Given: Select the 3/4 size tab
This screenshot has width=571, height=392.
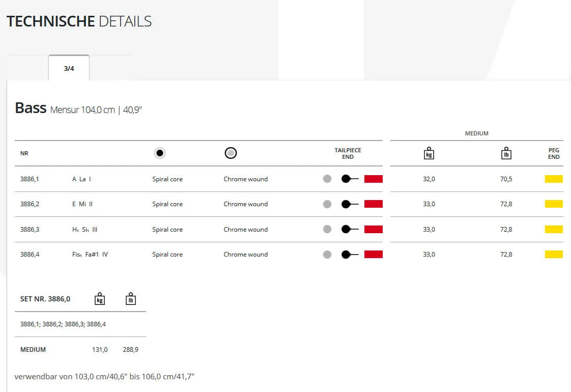Looking at the screenshot, I should (69, 68).
